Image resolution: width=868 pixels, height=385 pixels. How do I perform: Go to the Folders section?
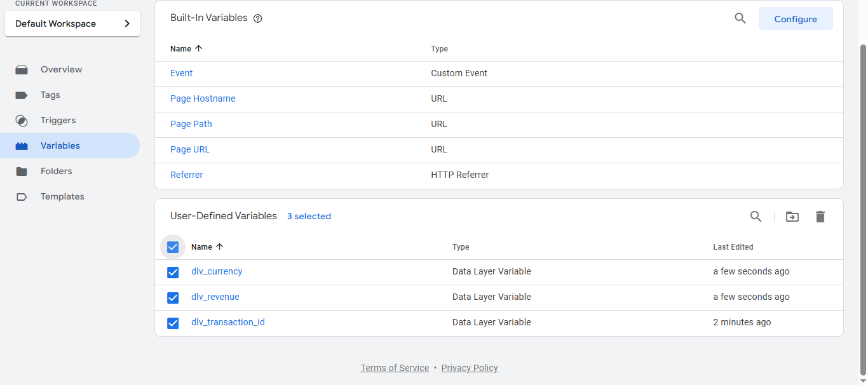click(56, 172)
